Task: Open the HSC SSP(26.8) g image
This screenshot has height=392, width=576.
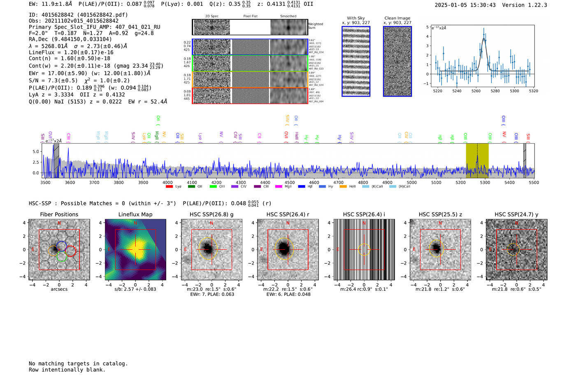Action: pyautogui.click(x=211, y=250)
